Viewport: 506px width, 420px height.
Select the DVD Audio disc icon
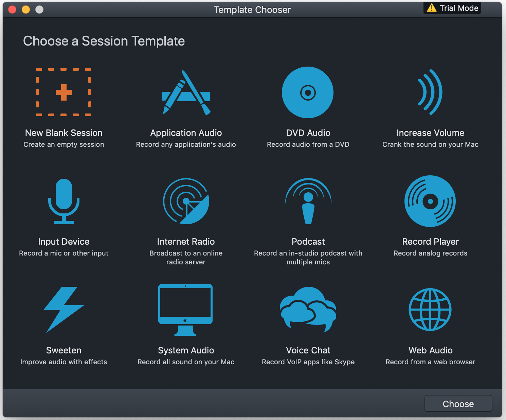point(308,92)
